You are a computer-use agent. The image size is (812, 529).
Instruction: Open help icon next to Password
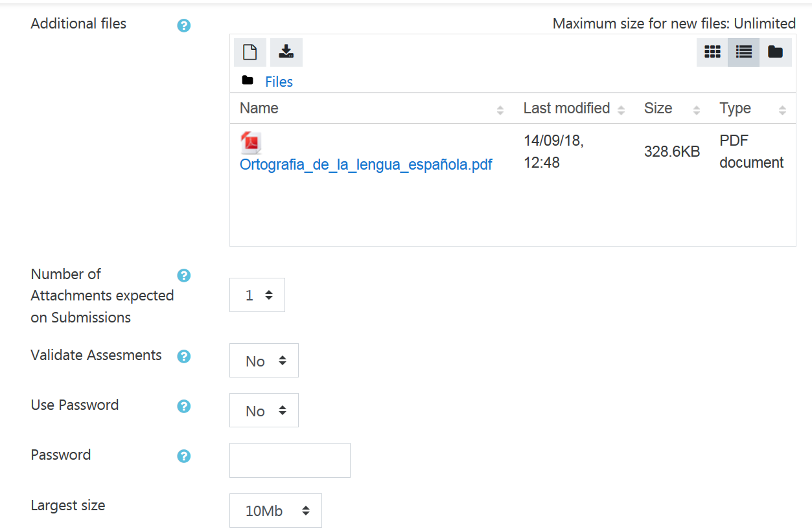184,456
